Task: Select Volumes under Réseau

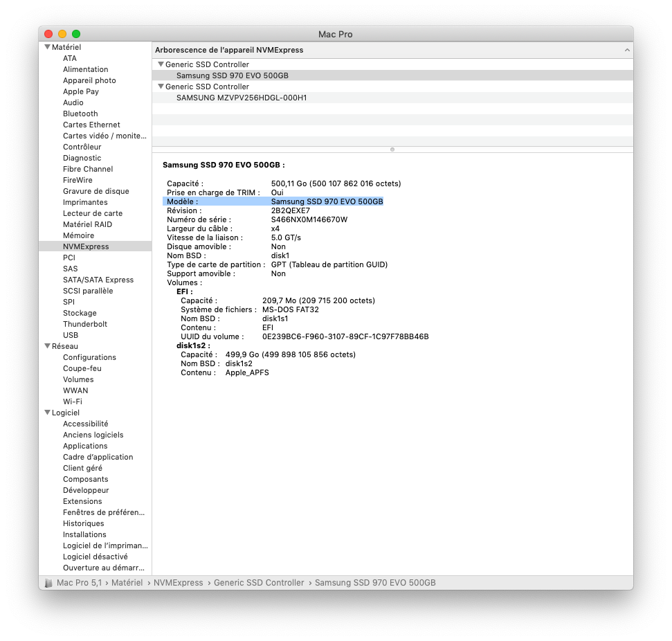Action: tap(78, 379)
